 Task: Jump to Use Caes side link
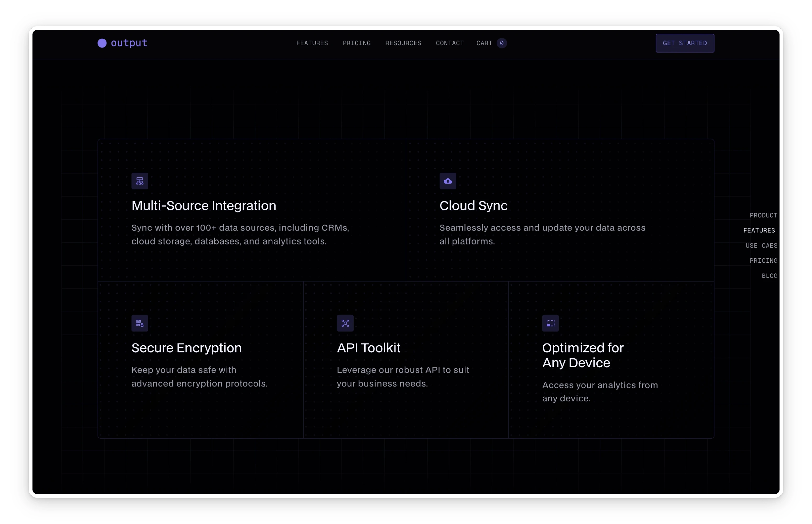point(761,246)
